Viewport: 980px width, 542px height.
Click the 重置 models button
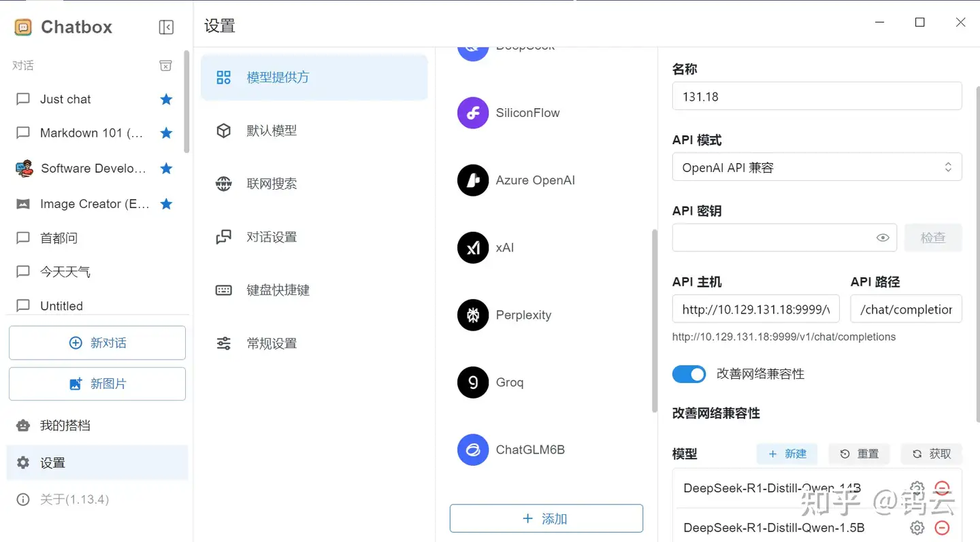point(860,454)
